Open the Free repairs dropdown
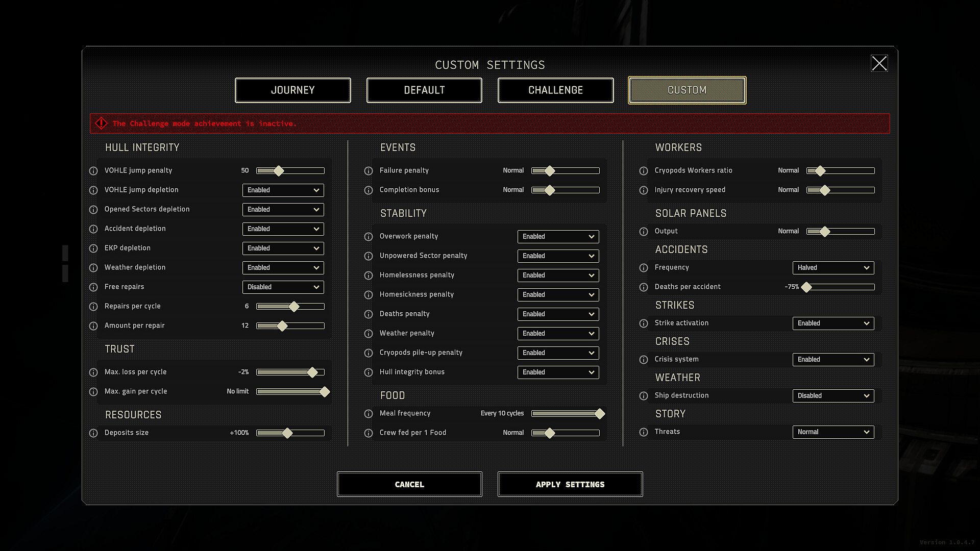980x551 pixels. pyautogui.click(x=283, y=287)
